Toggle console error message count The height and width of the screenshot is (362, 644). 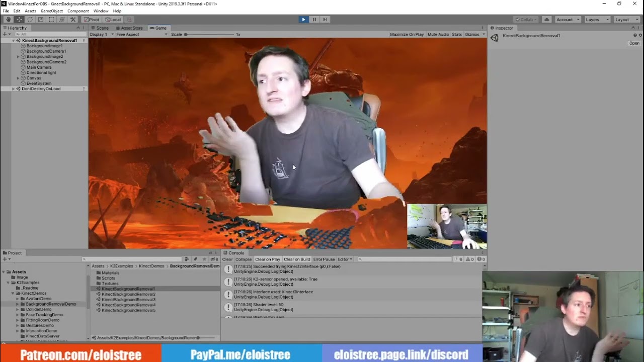point(481,259)
